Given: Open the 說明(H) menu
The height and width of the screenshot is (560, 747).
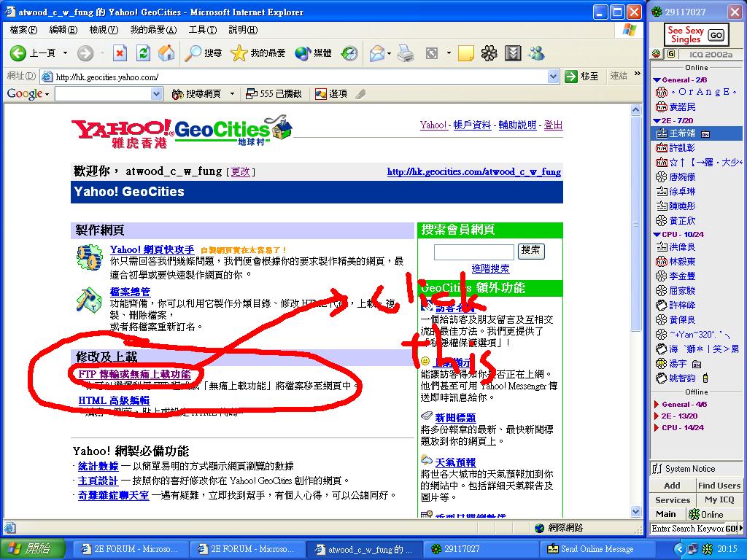Looking at the screenshot, I should point(243,30).
